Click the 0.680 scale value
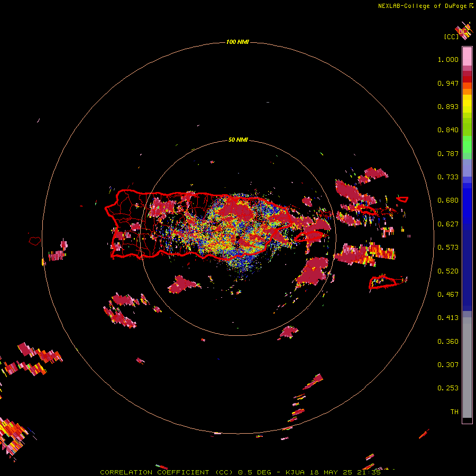The image size is (476, 476). 448,200
